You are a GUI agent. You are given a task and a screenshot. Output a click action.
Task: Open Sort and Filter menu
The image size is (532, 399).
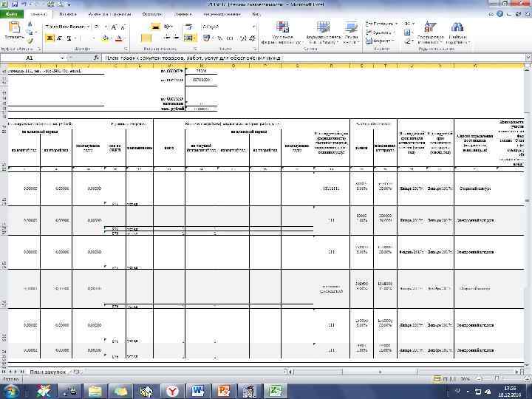click(x=430, y=33)
